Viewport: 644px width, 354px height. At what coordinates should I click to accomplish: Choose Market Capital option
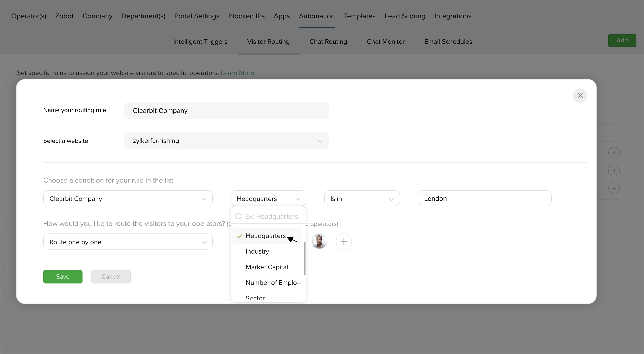(x=267, y=267)
